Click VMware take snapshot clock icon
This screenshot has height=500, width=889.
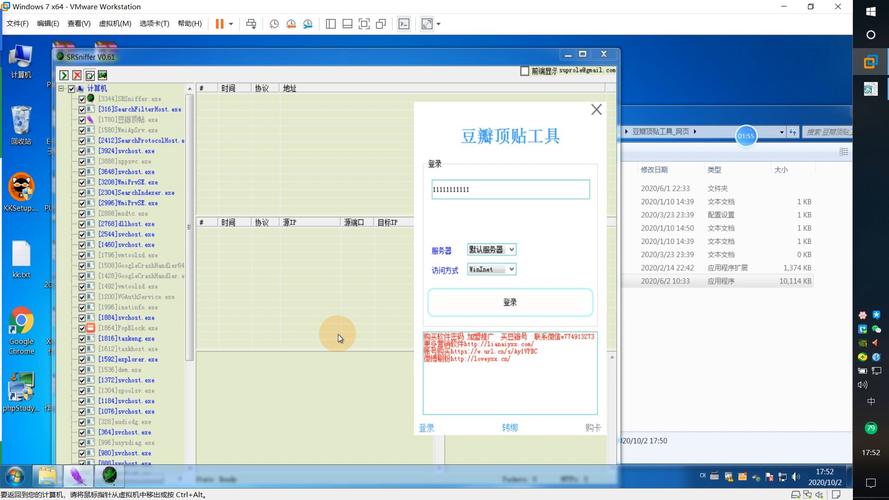pyautogui.click(x=274, y=24)
